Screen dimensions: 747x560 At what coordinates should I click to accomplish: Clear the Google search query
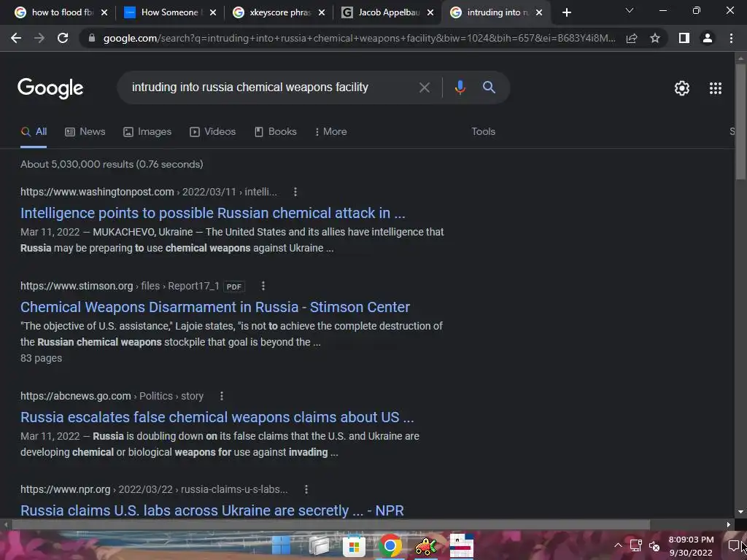point(424,87)
